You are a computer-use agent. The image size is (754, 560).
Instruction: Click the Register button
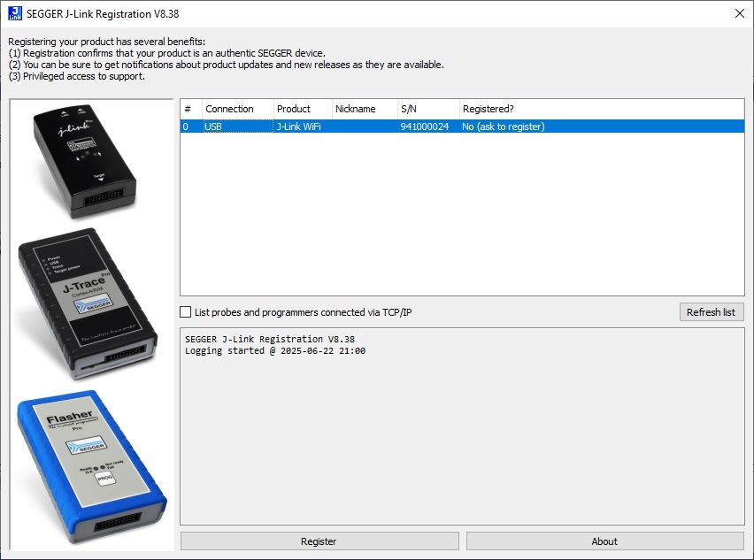pyautogui.click(x=319, y=541)
